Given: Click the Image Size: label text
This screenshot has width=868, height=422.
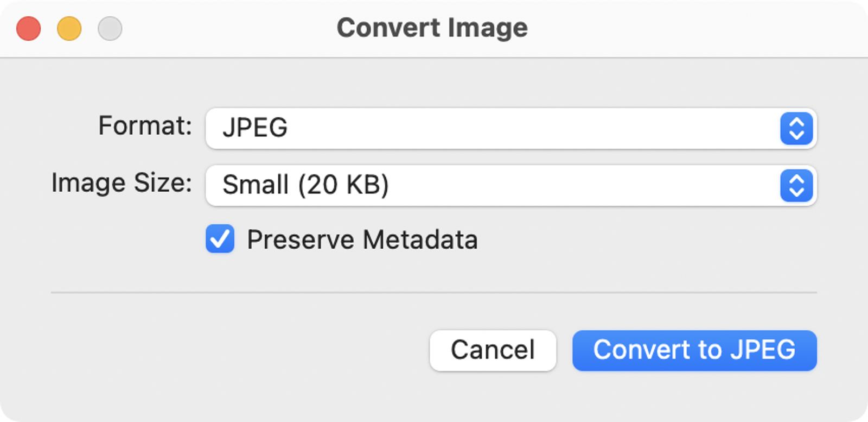Looking at the screenshot, I should (x=122, y=183).
